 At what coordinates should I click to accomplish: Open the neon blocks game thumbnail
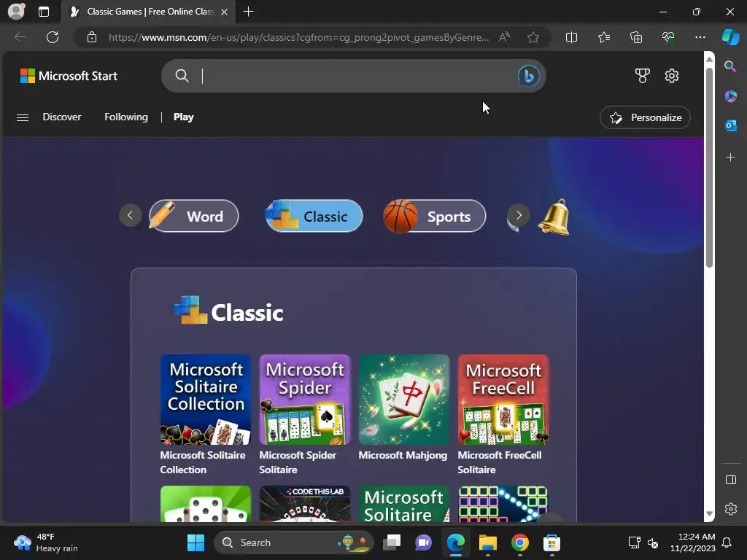tap(503, 504)
